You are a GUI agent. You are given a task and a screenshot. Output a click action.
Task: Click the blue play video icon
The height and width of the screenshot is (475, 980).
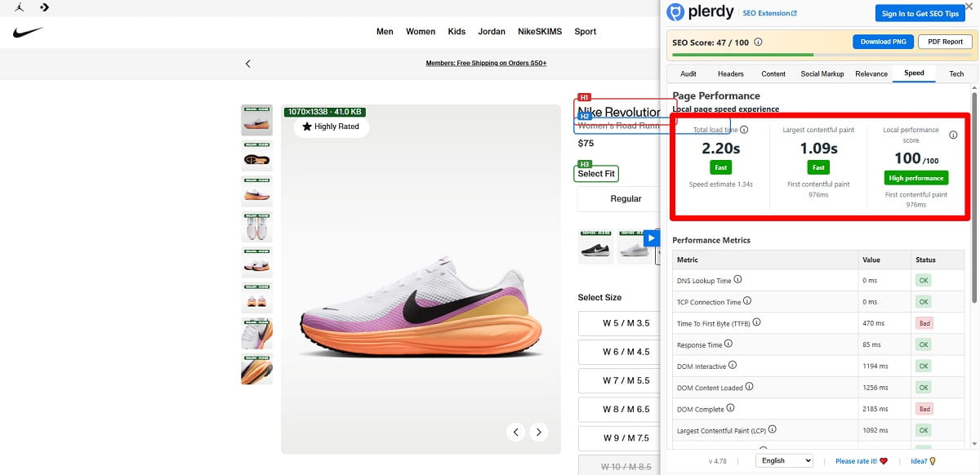pyautogui.click(x=651, y=238)
